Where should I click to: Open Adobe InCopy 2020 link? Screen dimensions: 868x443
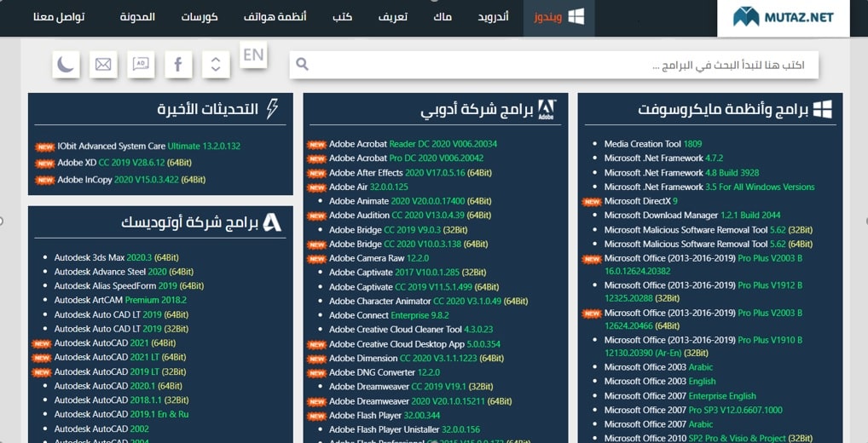(x=132, y=179)
